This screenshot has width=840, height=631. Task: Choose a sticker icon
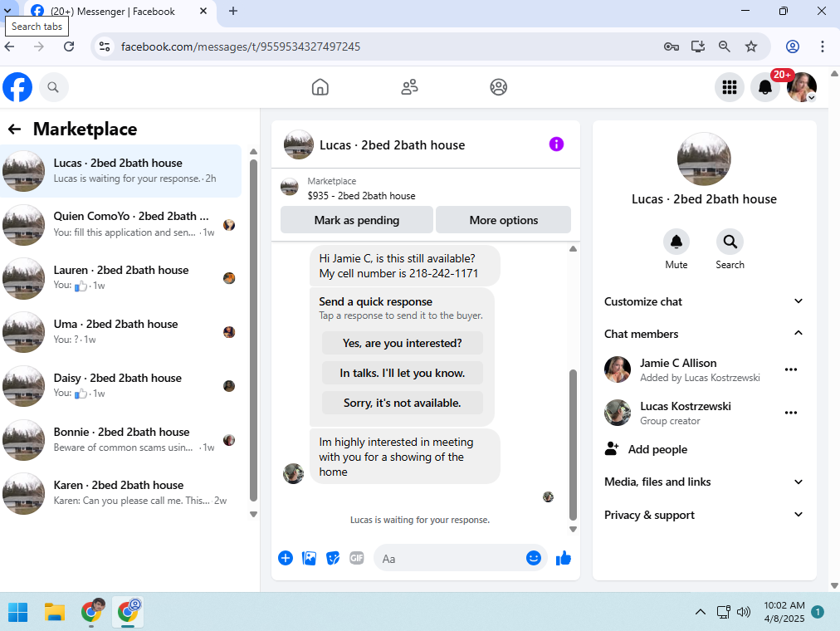point(333,558)
